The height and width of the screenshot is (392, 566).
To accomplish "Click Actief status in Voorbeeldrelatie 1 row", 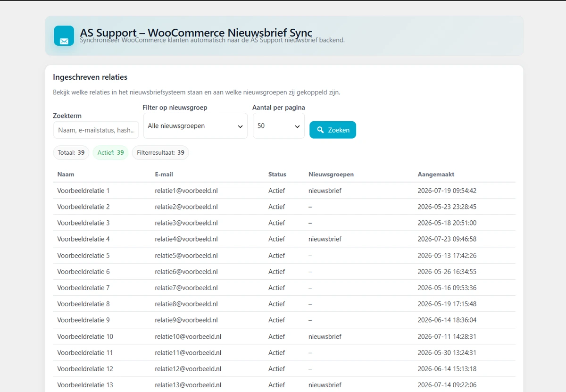I will (277, 191).
